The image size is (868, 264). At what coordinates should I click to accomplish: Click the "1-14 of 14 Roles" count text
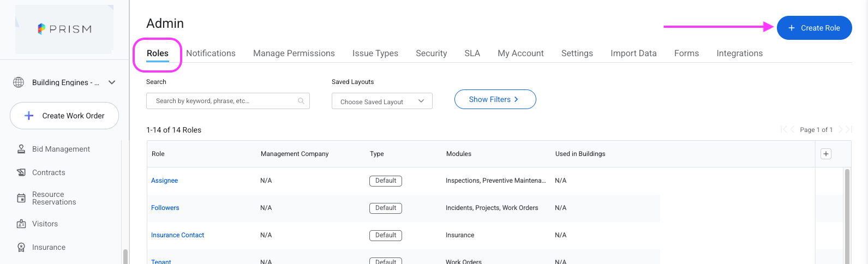[173, 130]
